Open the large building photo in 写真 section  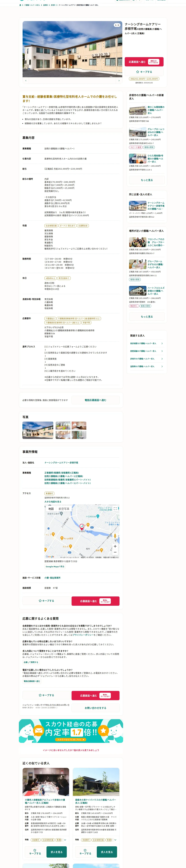tap(38, 430)
